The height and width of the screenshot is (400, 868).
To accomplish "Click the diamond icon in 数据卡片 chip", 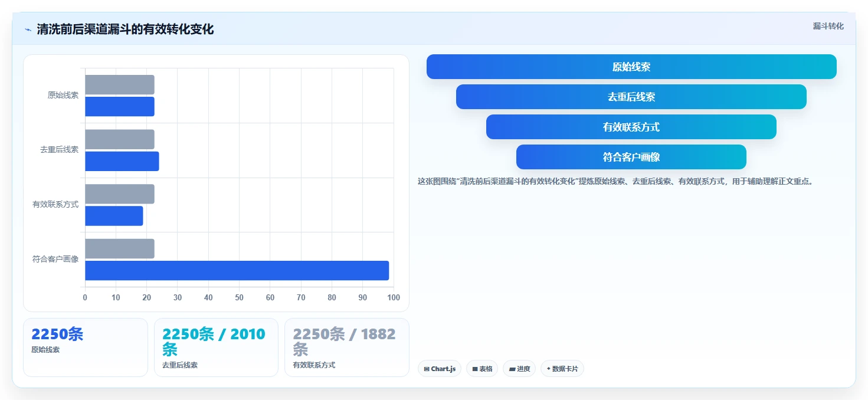I will click(548, 369).
